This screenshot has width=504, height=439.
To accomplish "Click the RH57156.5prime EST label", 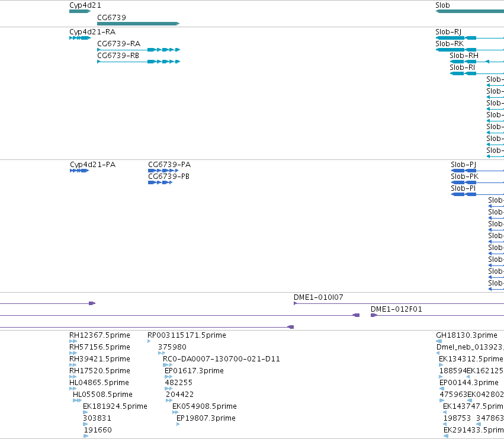I will (99, 347).
